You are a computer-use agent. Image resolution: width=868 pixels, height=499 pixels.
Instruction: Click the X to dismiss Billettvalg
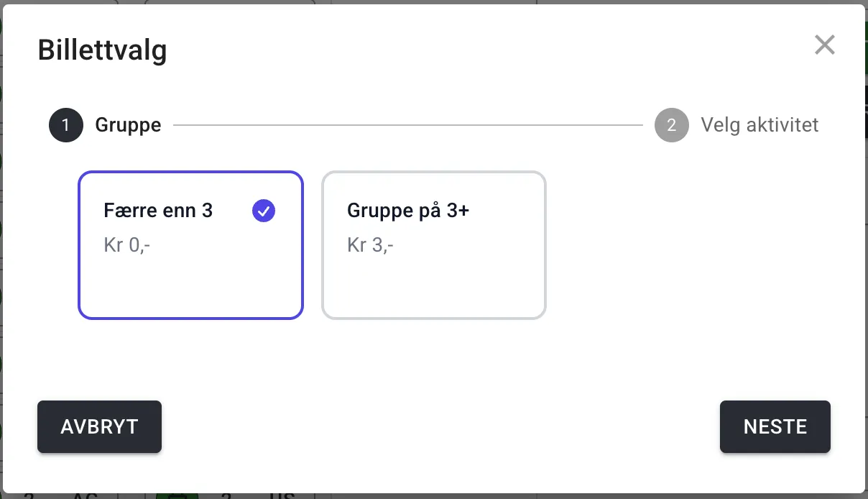(x=824, y=45)
